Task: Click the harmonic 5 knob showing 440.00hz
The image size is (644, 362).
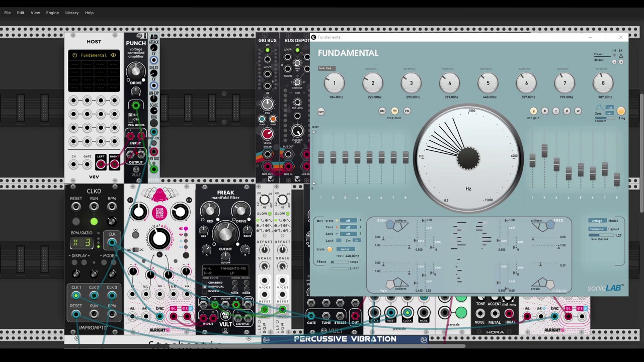Action: click(x=488, y=83)
